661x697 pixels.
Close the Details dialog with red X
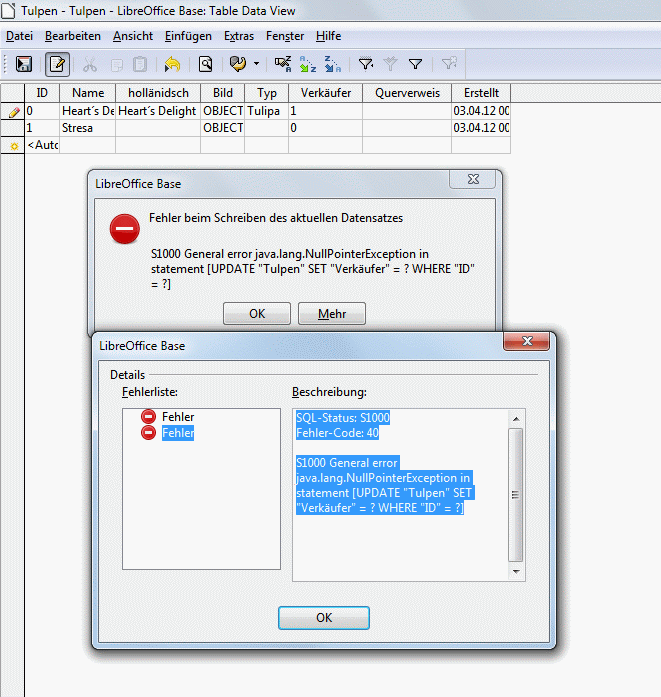click(x=526, y=341)
